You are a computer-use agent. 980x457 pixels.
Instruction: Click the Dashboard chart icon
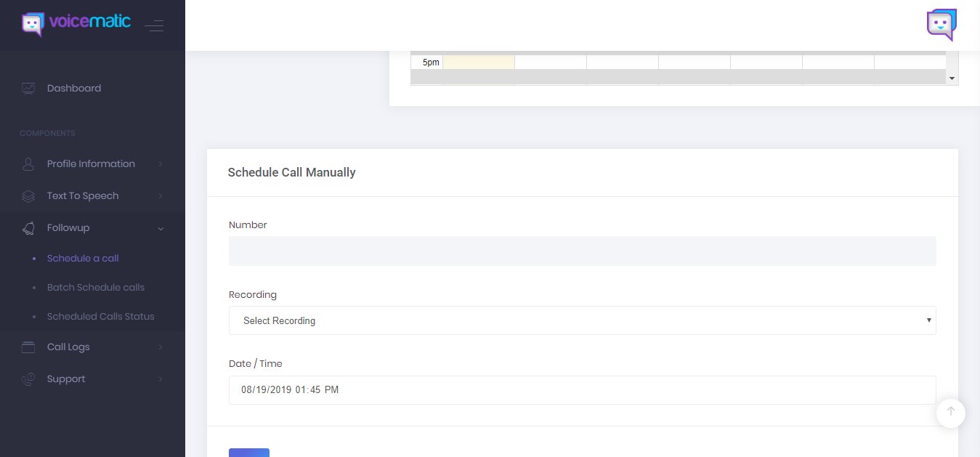pyautogui.click(x=28, y=89)
